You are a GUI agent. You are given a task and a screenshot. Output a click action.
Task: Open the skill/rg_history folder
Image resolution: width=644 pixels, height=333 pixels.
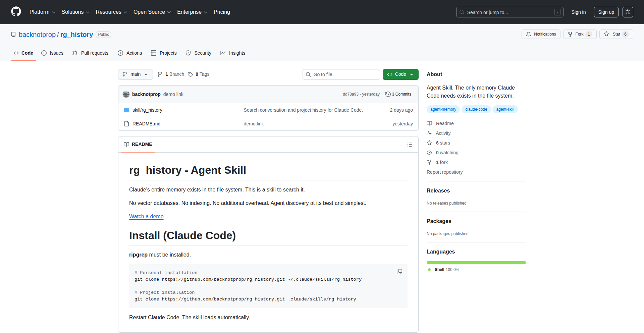click(147, 110)
